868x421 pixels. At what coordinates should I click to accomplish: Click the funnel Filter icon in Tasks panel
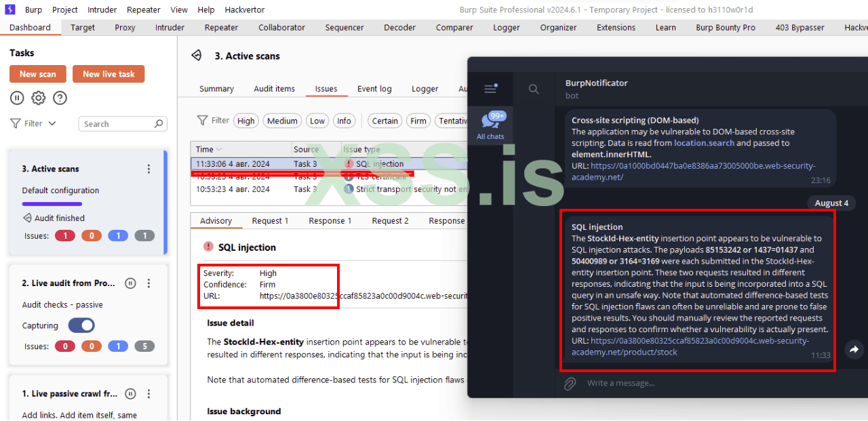pyautogui.click(x=15, y=123)
